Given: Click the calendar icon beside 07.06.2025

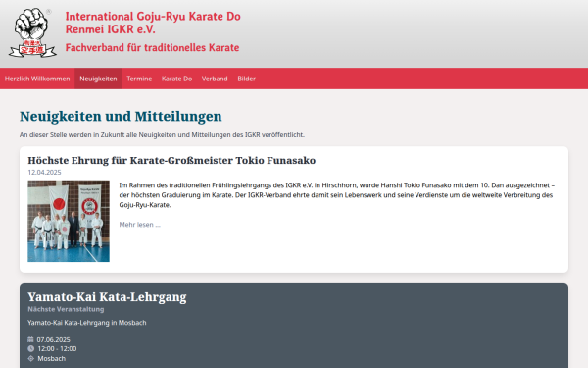Looking at the screenshot, I should [30, 340].
